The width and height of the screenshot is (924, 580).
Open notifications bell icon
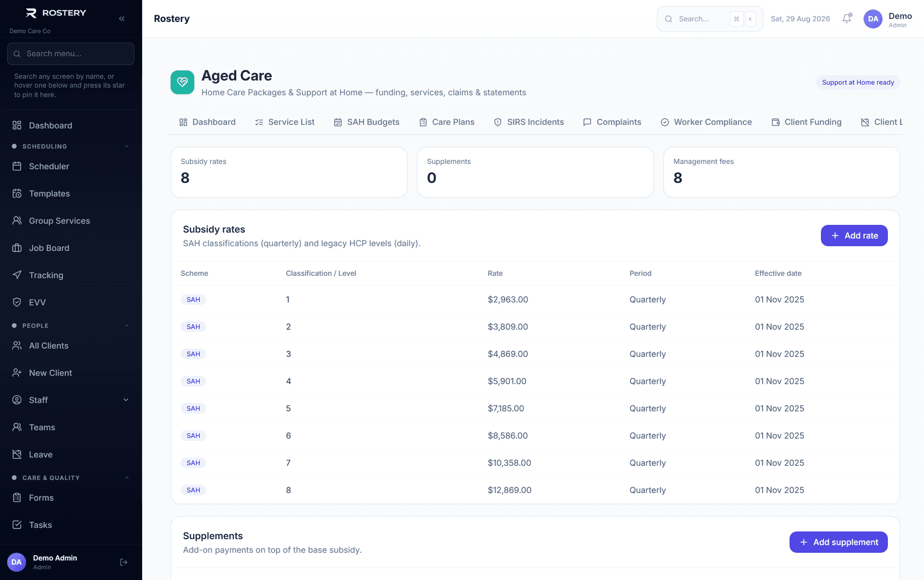847,18
